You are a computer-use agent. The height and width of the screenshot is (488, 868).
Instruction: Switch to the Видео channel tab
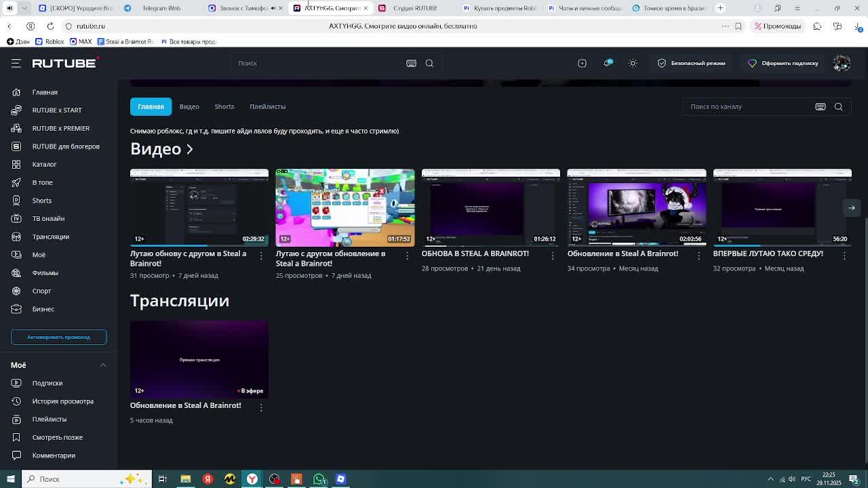(x=189, y=106)
